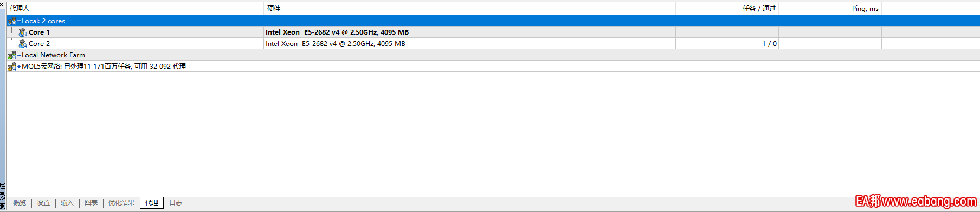This screenshot has width=980, height=212.
Task: Click the Core 2 agent icon
Action: pos(23,44)
